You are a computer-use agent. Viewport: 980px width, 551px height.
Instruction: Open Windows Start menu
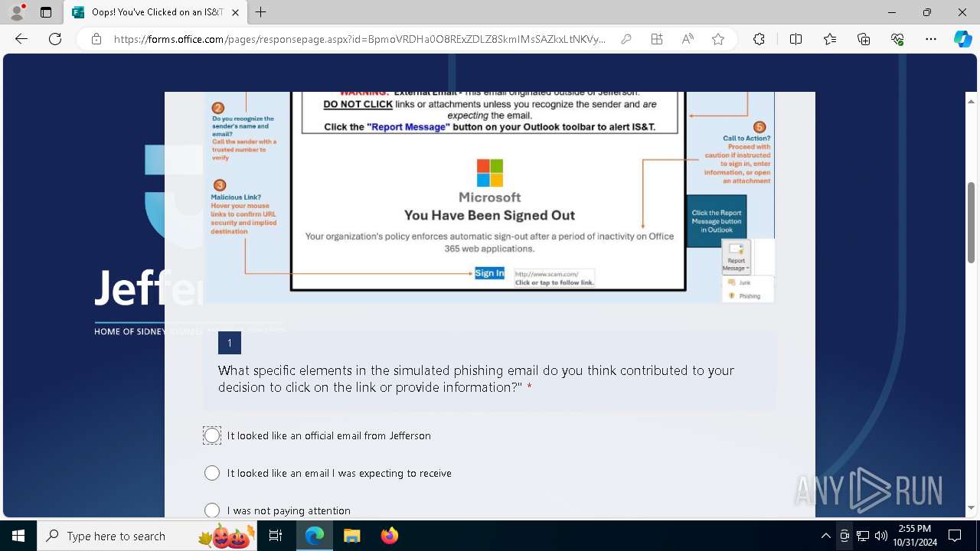point(18,536)
